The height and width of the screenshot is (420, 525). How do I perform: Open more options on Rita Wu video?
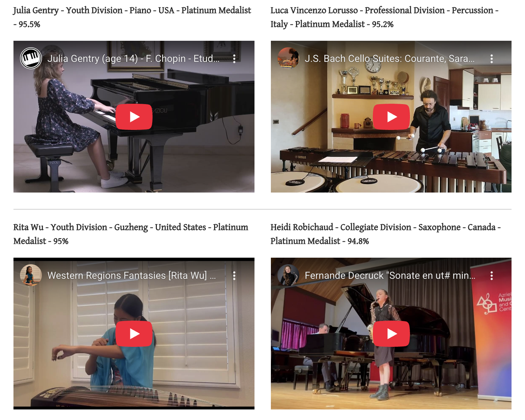(234, 276)
